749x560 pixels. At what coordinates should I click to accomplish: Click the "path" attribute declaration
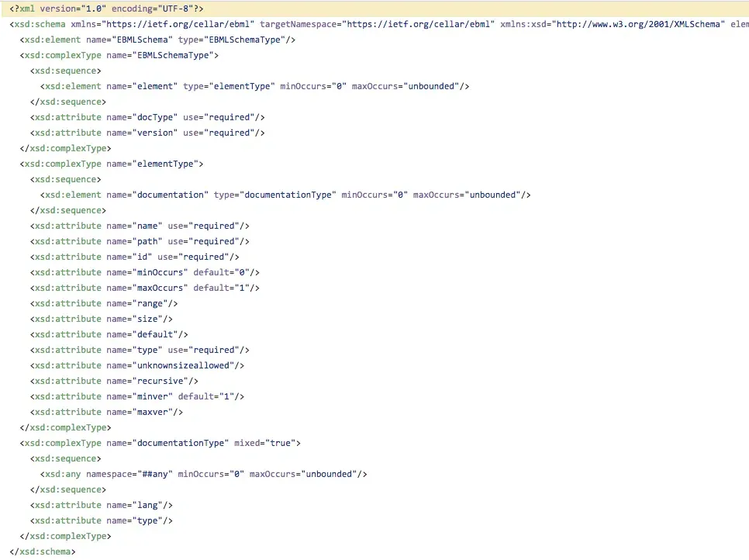[140, 241]
